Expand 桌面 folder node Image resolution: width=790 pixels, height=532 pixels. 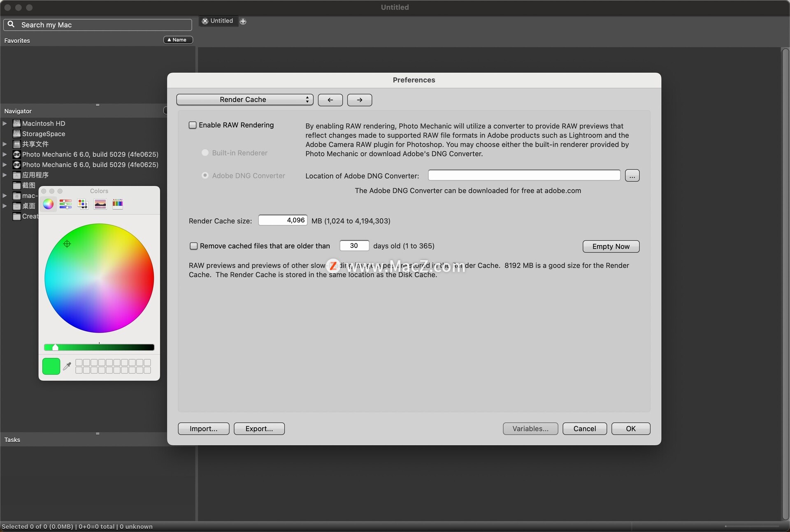point(5,206)
